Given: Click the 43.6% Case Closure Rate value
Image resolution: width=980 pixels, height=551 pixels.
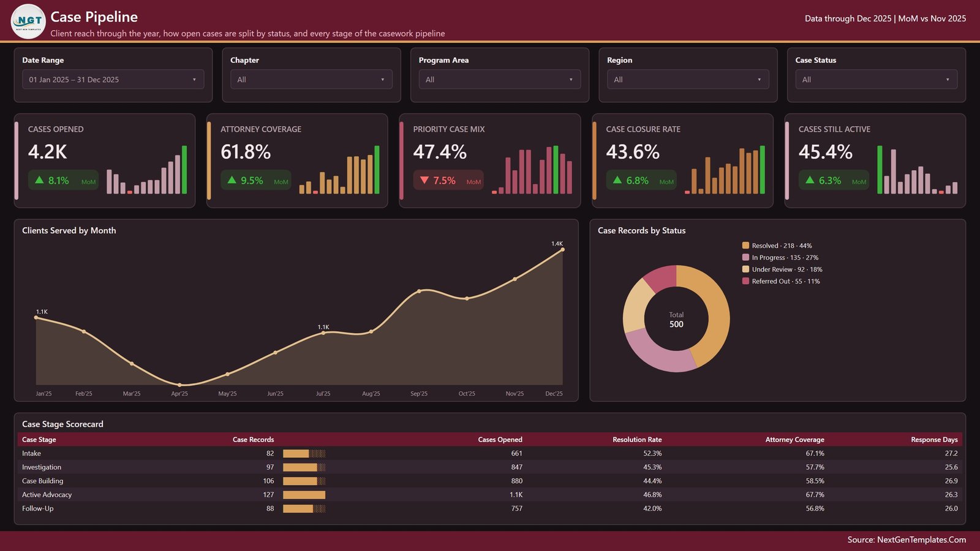Looking at the screenshot, I should (633, 152).
